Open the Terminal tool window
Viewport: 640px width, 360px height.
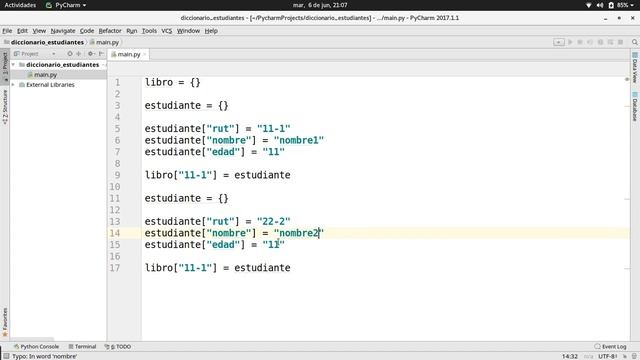82,347
